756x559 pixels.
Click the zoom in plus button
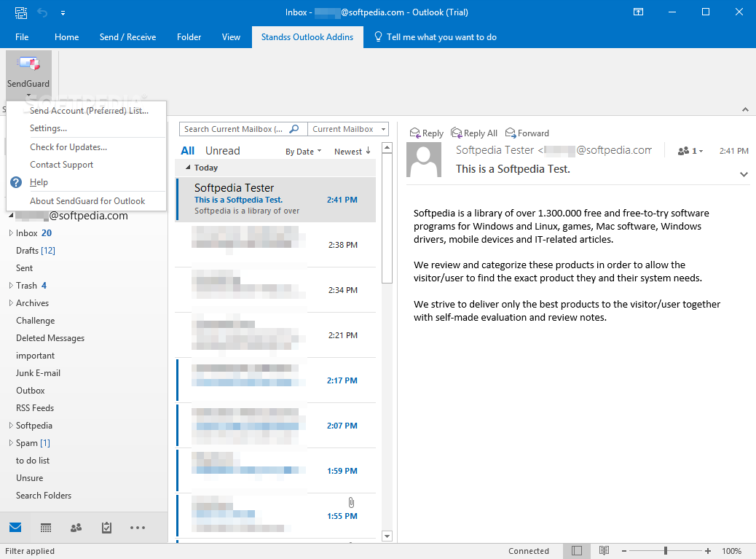pyautogui.click(x=708, y=551)
